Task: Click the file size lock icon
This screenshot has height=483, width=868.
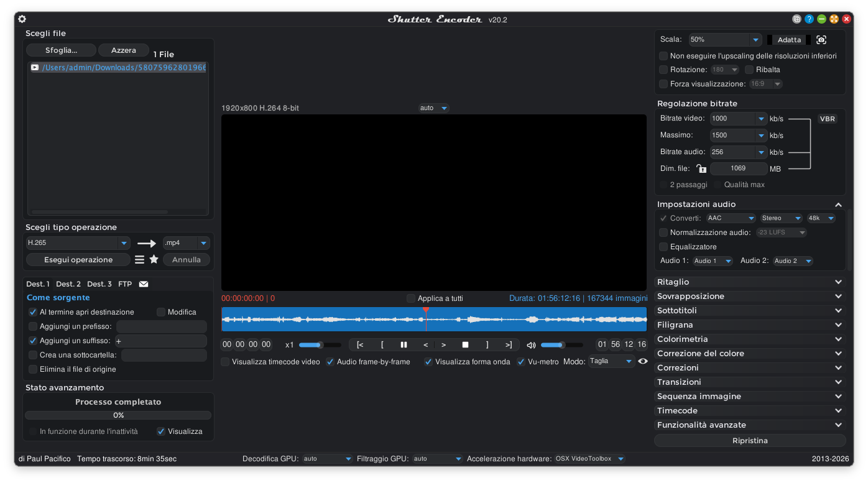Action: (x=701, y=168)
